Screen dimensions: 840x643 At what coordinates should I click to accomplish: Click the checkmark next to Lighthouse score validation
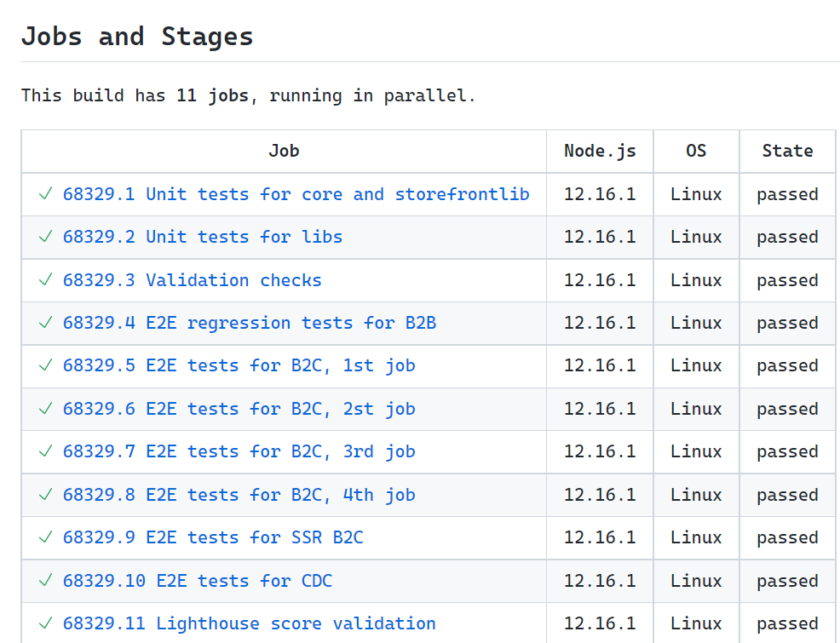point(46,623)
